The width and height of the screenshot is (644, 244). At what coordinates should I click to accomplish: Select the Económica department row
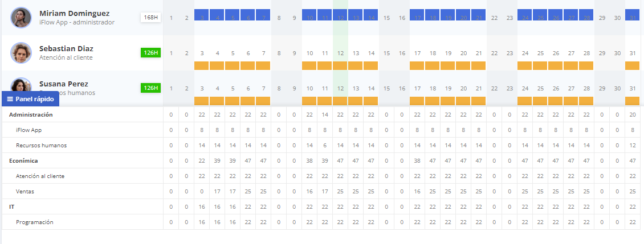coord(322,161)
